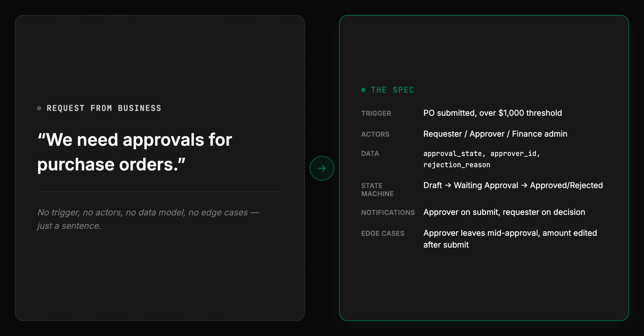Click 'PO submitted, over $1,000 threshold' text

[492, 113]
